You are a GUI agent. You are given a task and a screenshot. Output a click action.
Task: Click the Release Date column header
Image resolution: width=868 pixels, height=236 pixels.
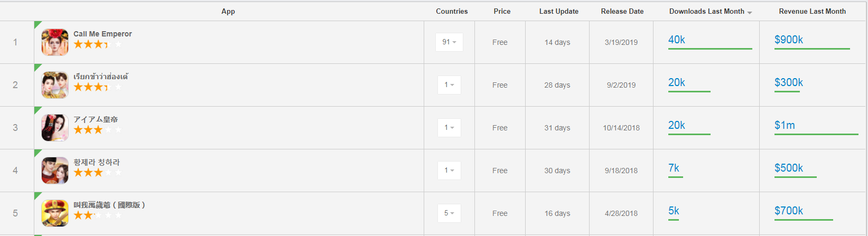(622, 11)
